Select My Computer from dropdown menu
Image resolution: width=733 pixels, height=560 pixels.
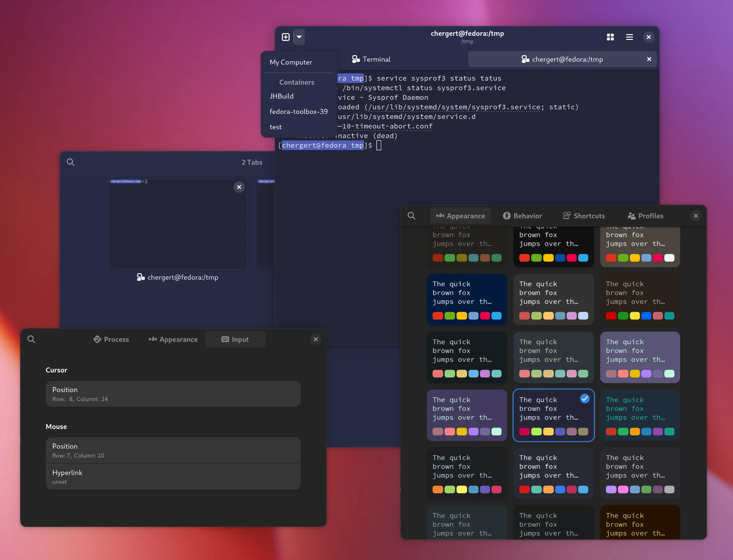[291, 62]
